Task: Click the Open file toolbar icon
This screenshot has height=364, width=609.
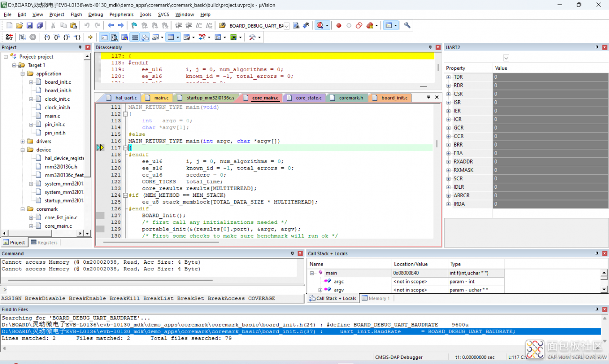Action: [19, 25]
